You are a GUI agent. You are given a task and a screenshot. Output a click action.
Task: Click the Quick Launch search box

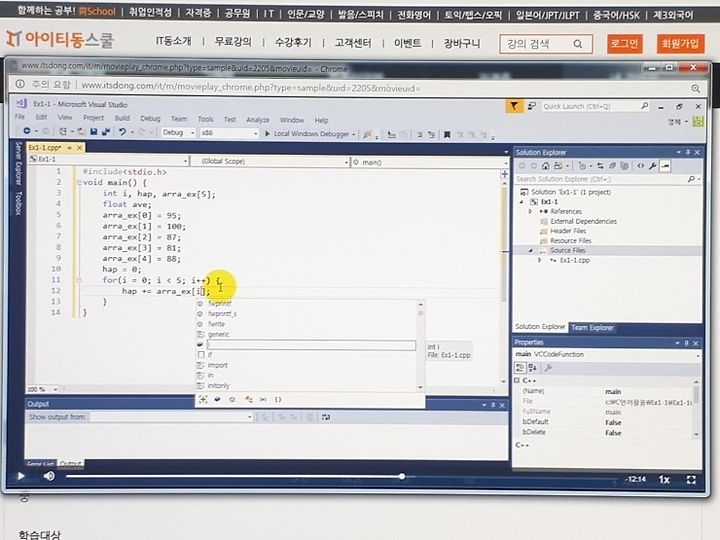tap(595, 106)
